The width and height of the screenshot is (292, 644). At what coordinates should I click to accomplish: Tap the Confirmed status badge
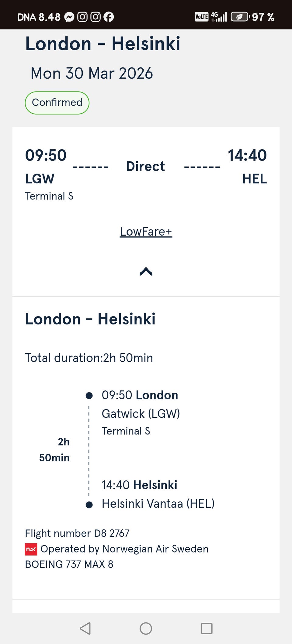tap(57, 103)
